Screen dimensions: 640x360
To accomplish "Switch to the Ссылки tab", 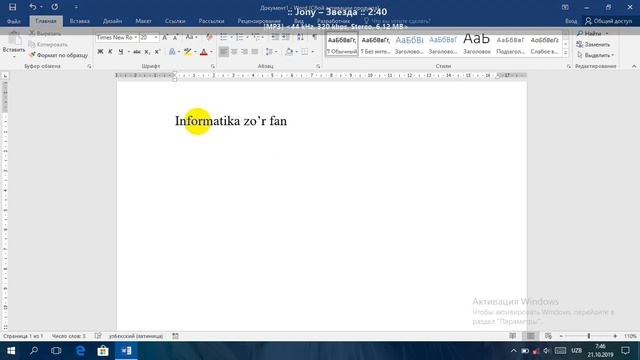I will coord(175,21).
